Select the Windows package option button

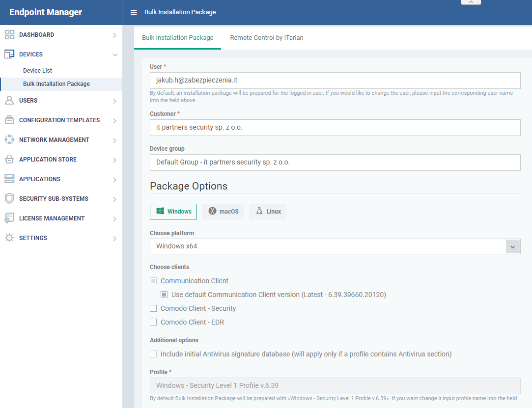[173, 211]
